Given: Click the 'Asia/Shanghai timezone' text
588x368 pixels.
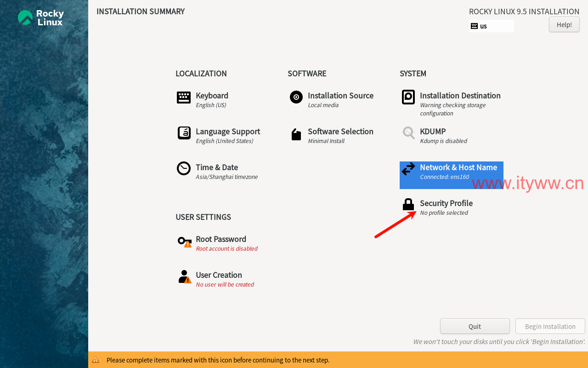Looking at the screenshot, I should click(x=226, y=177).
